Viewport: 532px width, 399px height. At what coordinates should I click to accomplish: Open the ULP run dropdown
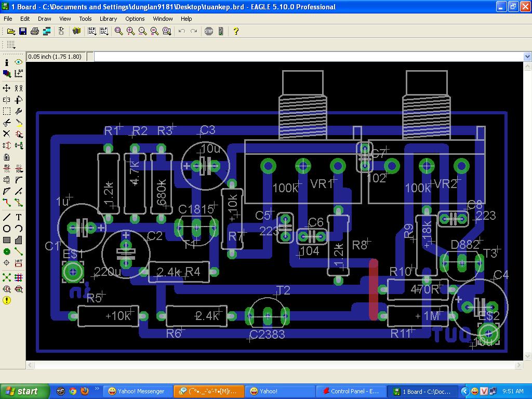click(x=104, y=31)
